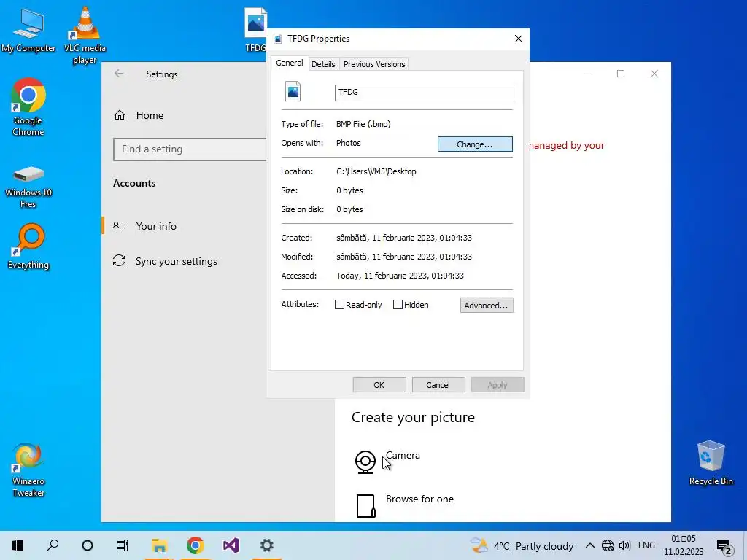Click Browse for one text

pyautogui.click(x=419, y=499)
